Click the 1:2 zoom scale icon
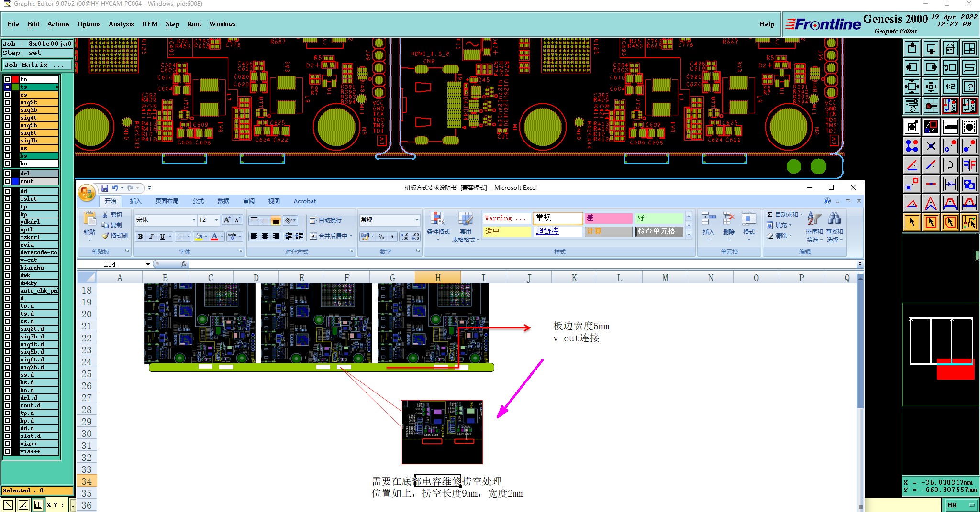The image size is (980, 512). [x=950, y=87]
